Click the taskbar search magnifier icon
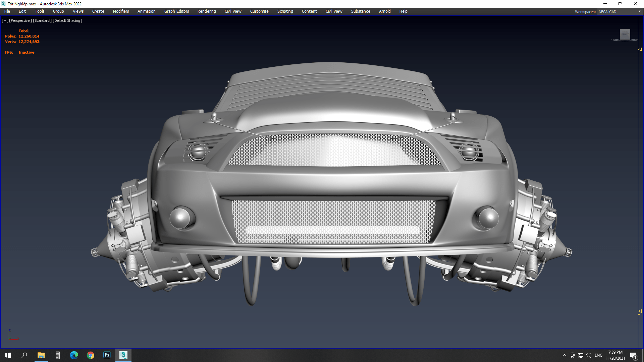644x362 pixels. 24,355
